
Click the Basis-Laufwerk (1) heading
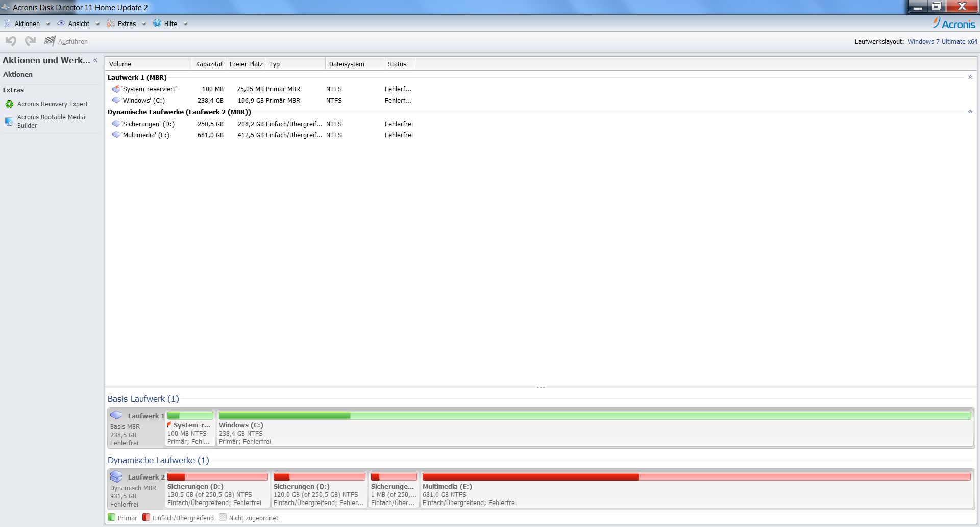pyautogui.click(x=143, y=399)
